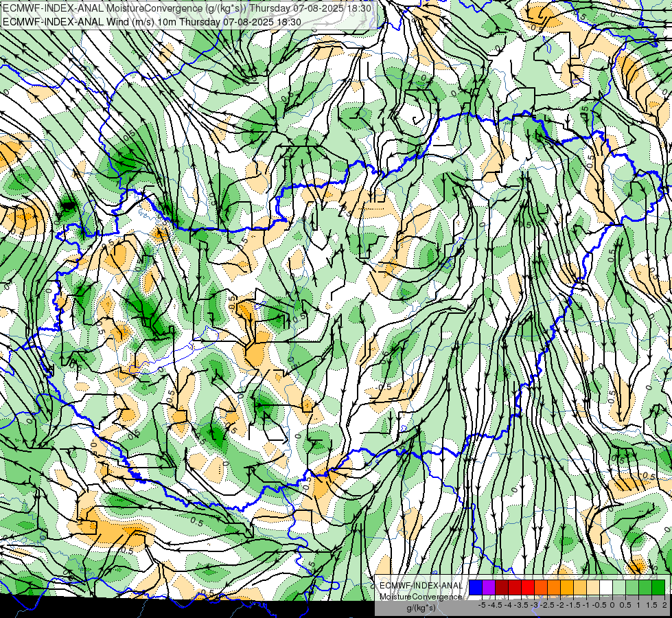Viewport: 672px width, 618px height.
Task: Click the legend tick label -5
Action: [482, 605]
